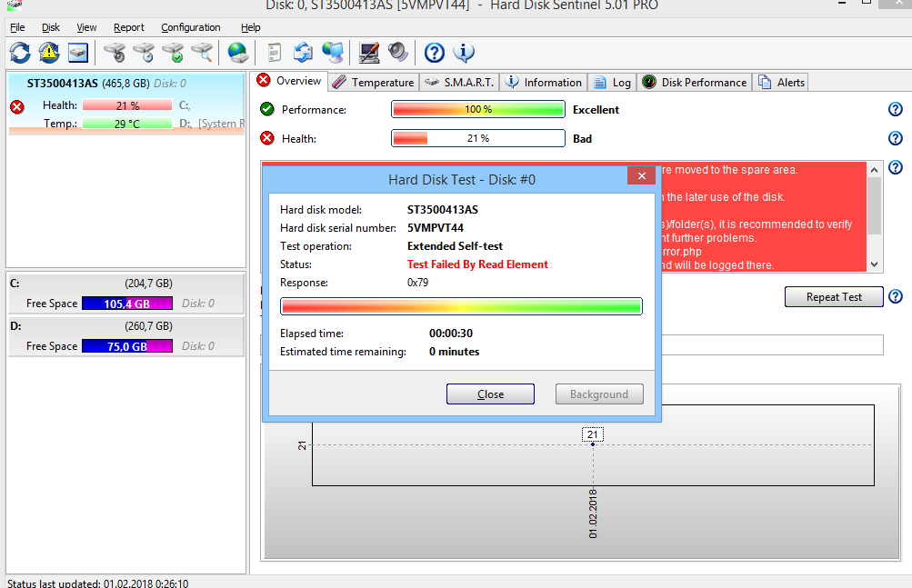Switch to the Disk Performance tab
Image resolution: width=912 pixels, height=588 pixels.
[x=695, y=83]
